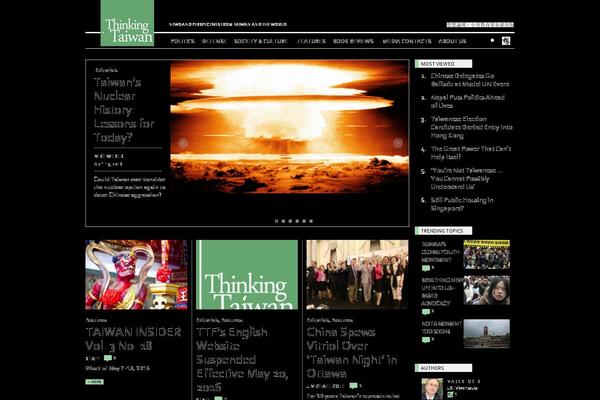Open the Politics menu item

pos(183,41)
